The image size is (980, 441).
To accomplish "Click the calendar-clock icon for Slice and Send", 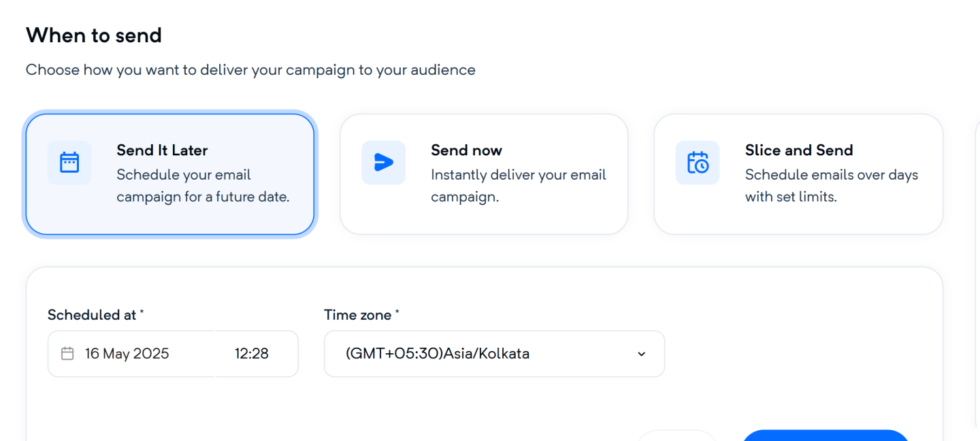I will (698, 163).
